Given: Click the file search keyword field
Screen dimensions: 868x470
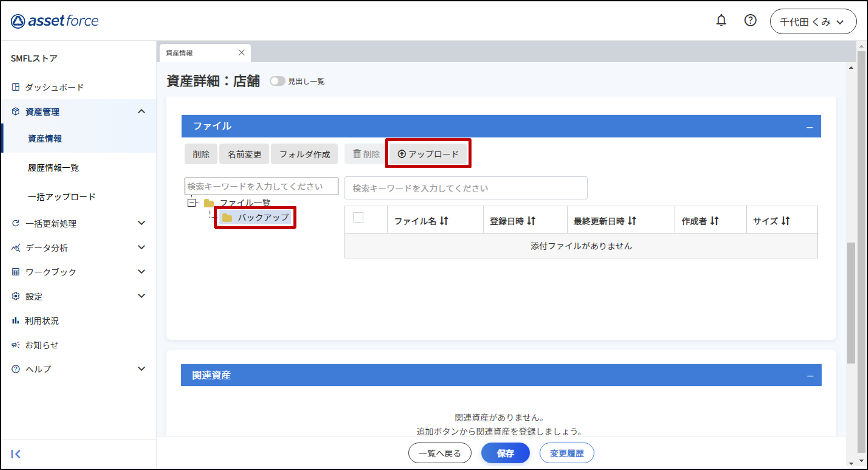Looking at the screenshot, I should tap(466, 188).
